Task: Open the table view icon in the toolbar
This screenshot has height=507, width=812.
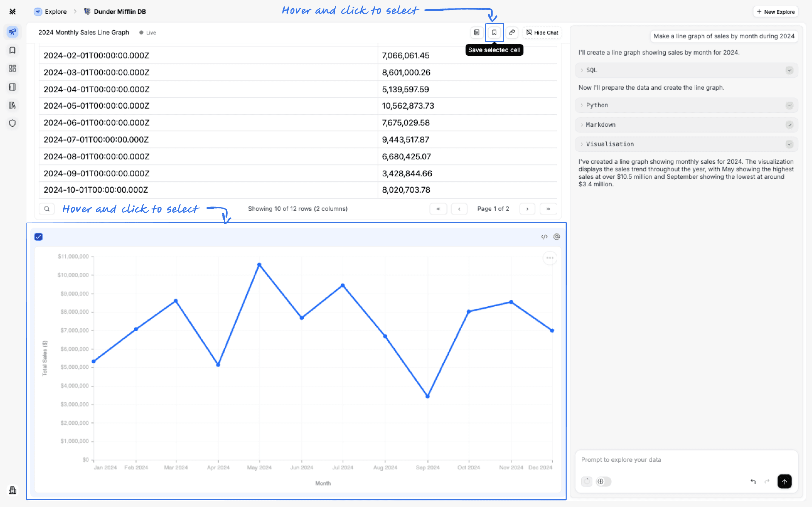Action: [x=477, y=33]
